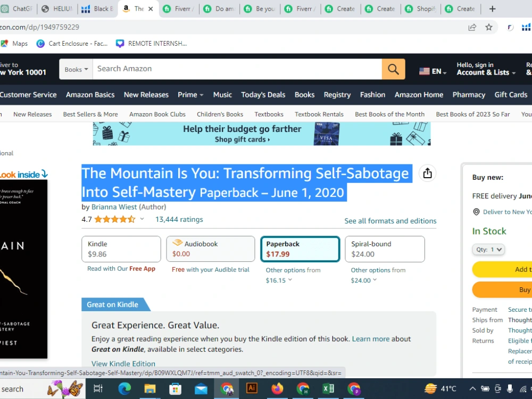The image size is (532, 399).
Task: Close the active Amazon tab
Action: [151, 9]
